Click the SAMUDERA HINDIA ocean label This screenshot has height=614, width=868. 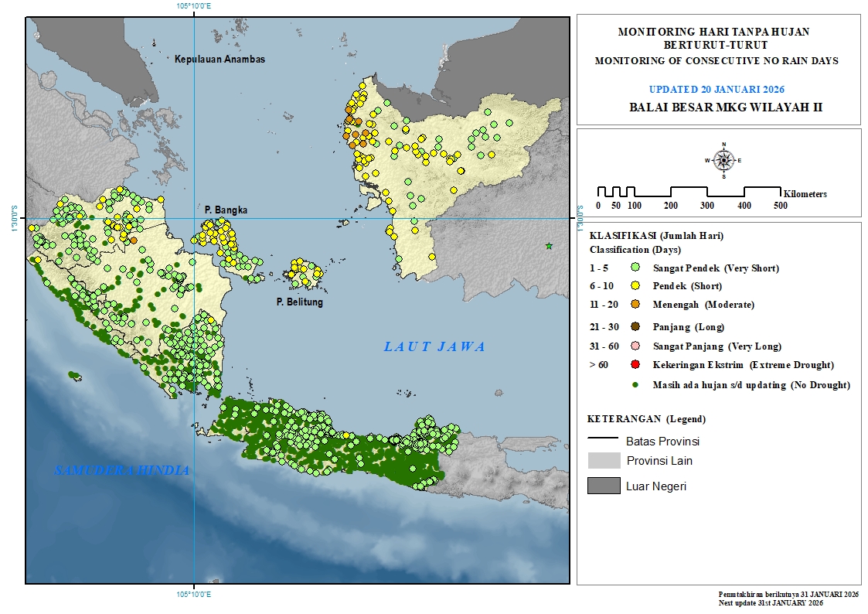[122, 470]
